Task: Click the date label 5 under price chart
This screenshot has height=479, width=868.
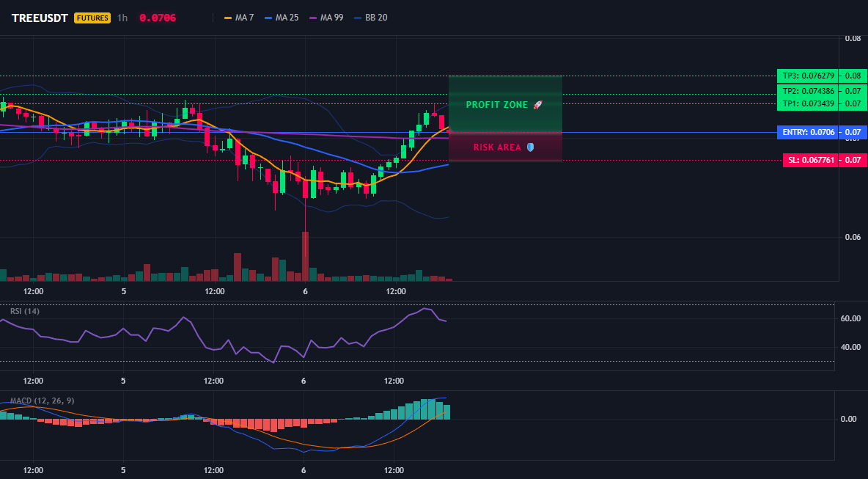Action: tap(123, 290)
